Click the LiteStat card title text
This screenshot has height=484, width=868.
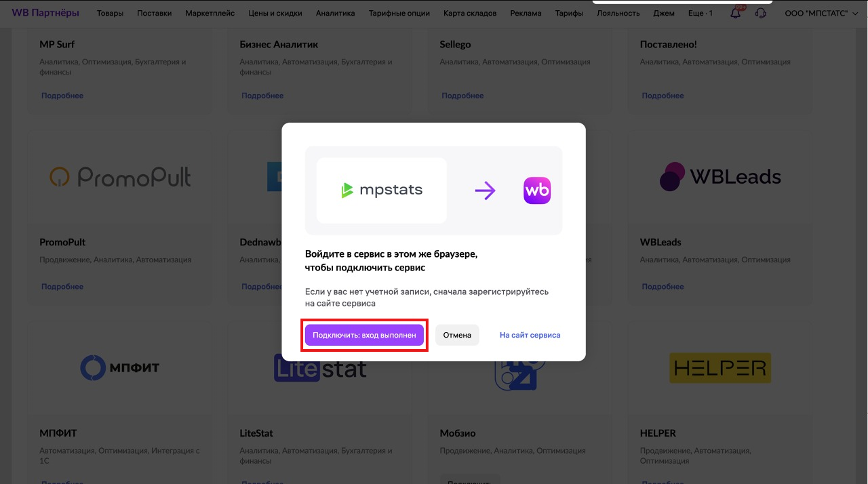[256, 433]
